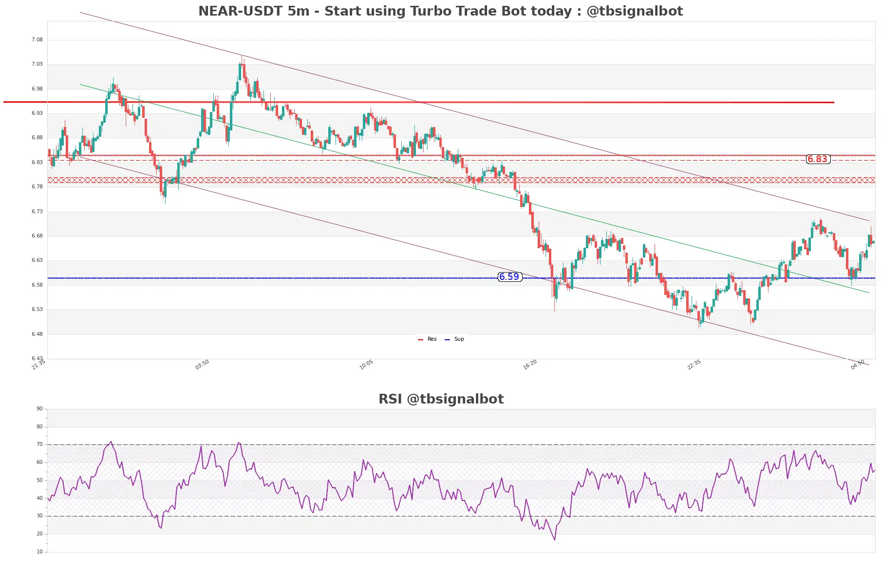Viewport: 882px width, 588px height.
Task: Click the red Res legend line marker
Action: tap(420, 340)
